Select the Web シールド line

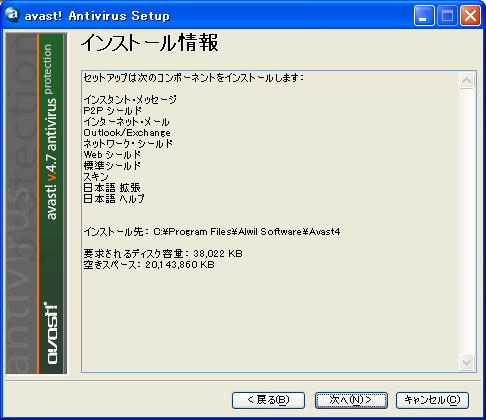[x=112, y=154]
